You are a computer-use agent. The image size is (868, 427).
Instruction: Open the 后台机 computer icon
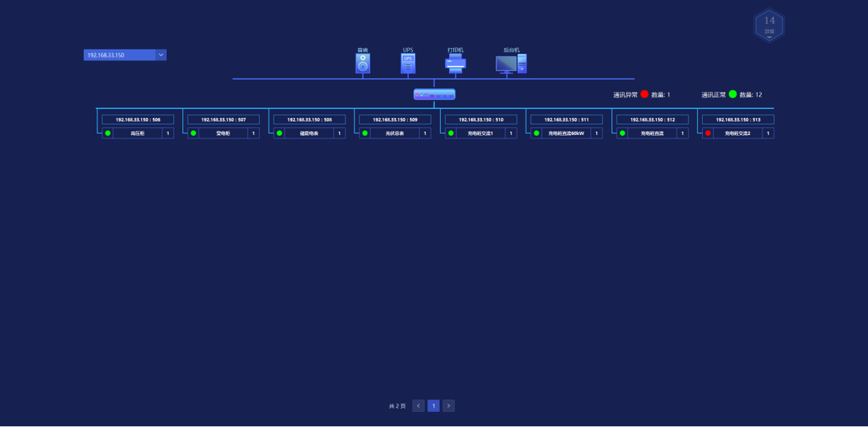[x=511, y=64]
